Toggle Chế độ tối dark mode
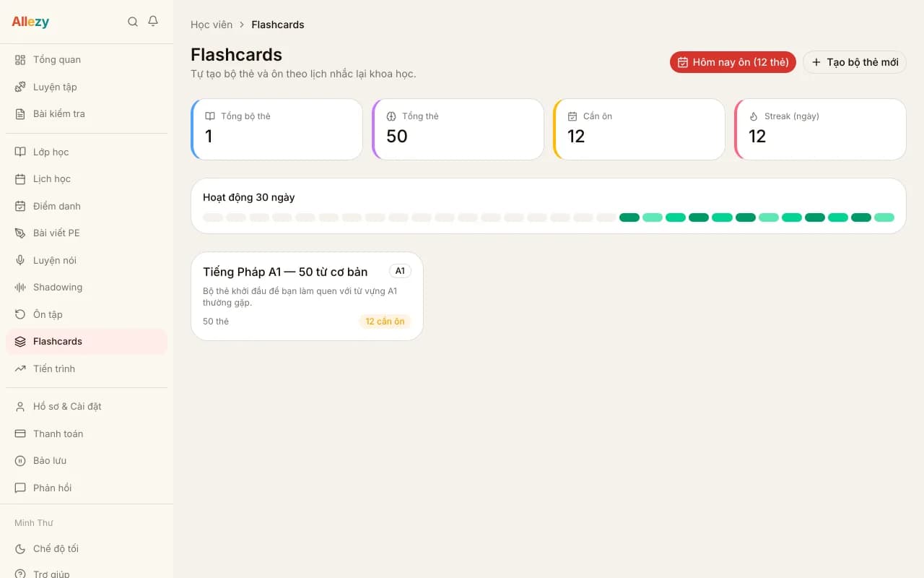This screenshot has height=578, width=924. pyautogui.click(x=87, y=549)
